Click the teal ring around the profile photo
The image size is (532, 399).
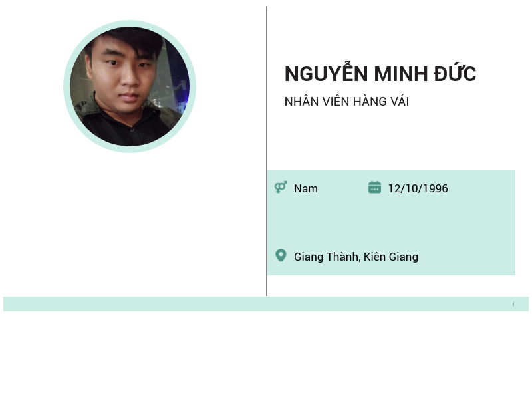[130, 23]
